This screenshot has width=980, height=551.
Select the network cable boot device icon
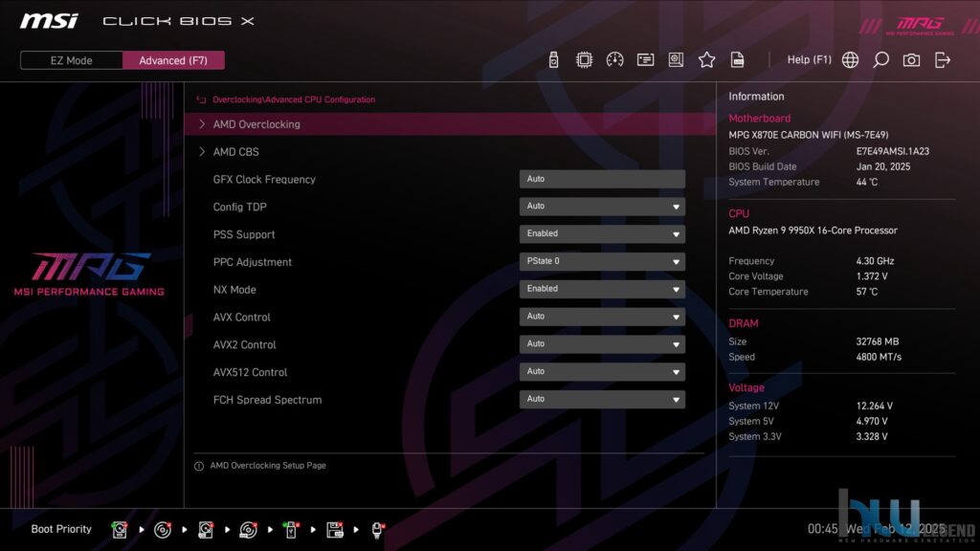pos(377,530)
